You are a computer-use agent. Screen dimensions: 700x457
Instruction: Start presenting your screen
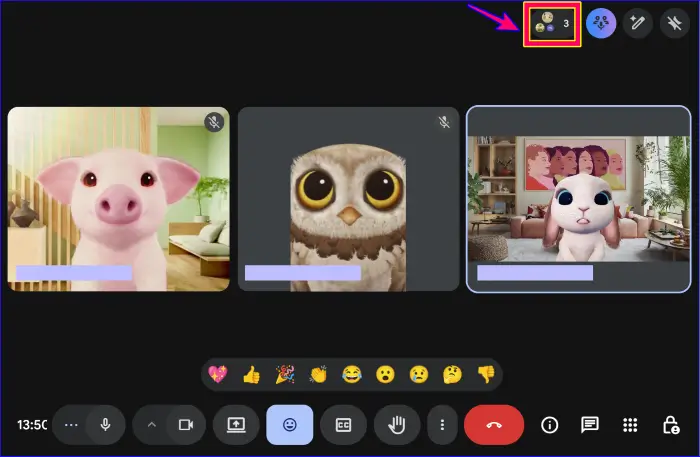click(x=236, y=425)
